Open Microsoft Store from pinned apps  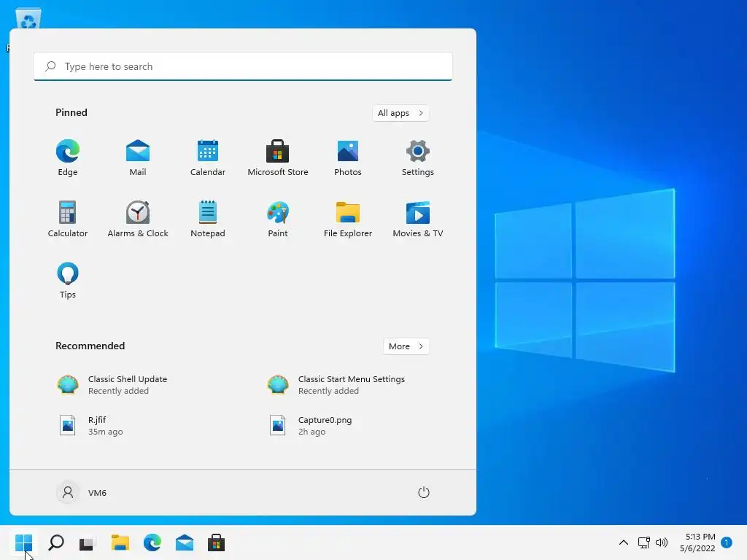point(278,158)
